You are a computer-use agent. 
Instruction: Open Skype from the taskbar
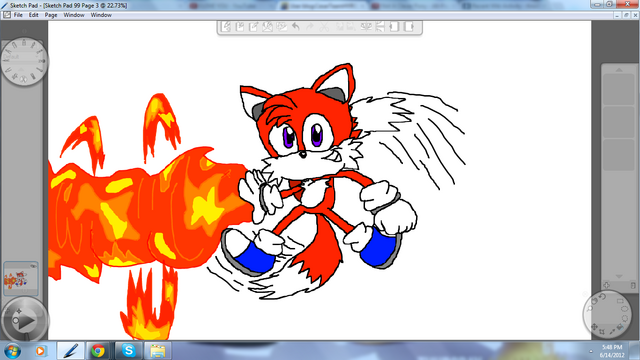(129, 351)
